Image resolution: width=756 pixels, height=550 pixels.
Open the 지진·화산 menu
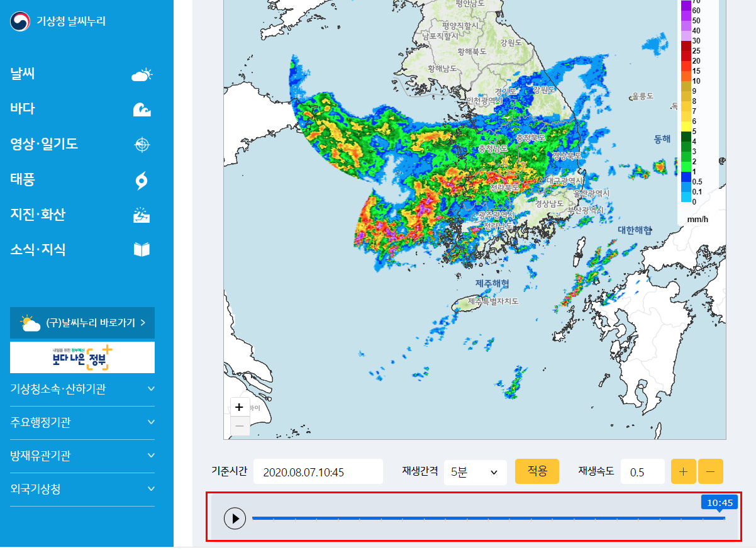(38, 215)
